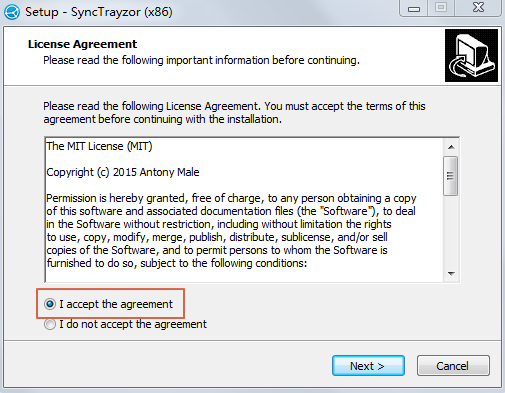Click the 'The MIT License (MIT)' line
The width and height of the screenshot is (505, 393).
(99, 146)
